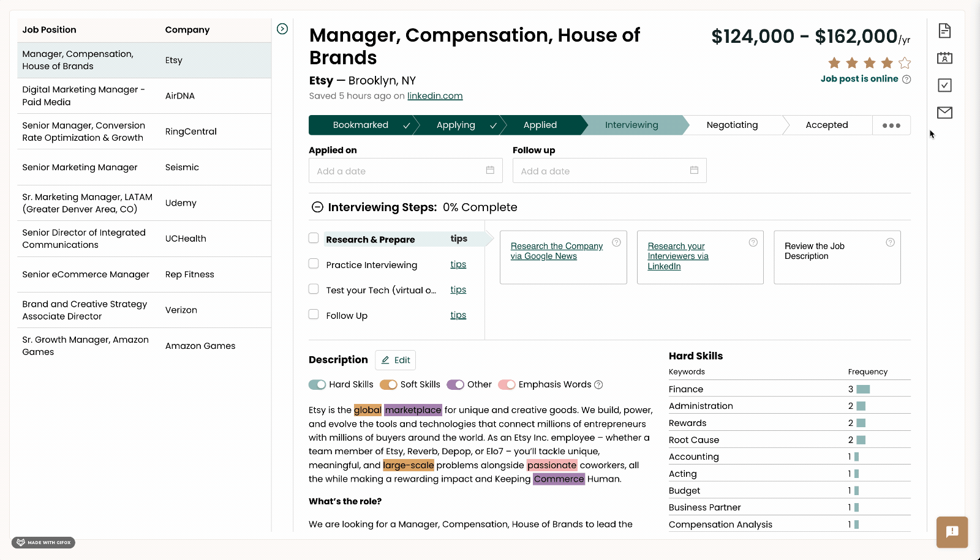Viewport: 980px width, 560px height.
Task: Open the three-dots more stages menu
Action: [x=891, y=125]
